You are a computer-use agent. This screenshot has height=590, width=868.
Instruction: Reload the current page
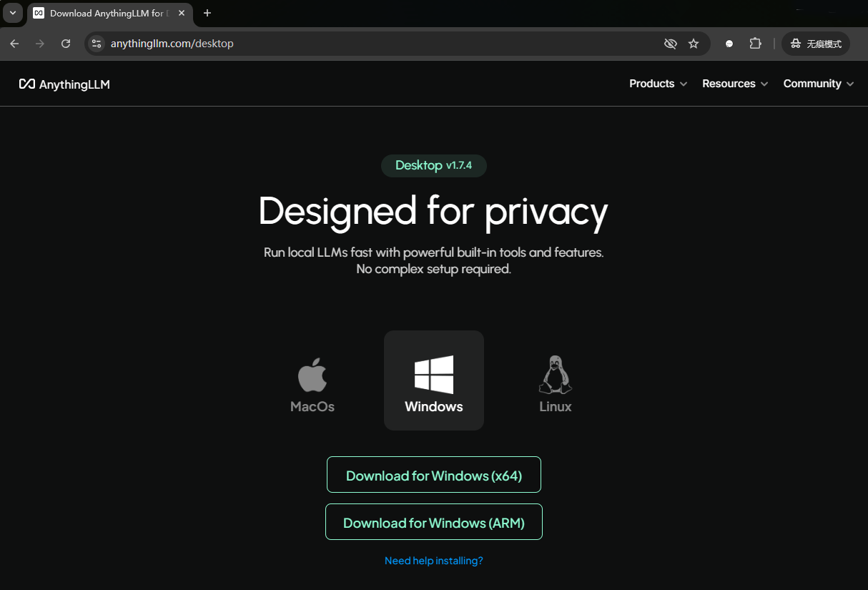pyautogui.click(x=66, y=44)
